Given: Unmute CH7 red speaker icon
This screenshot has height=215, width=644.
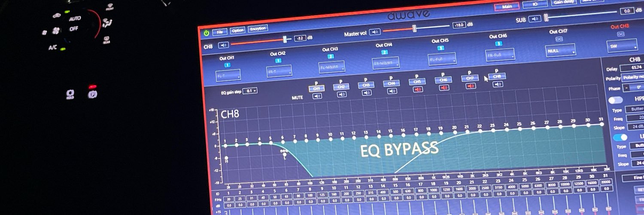Looking at the screenshot, I should pos(471,86).
